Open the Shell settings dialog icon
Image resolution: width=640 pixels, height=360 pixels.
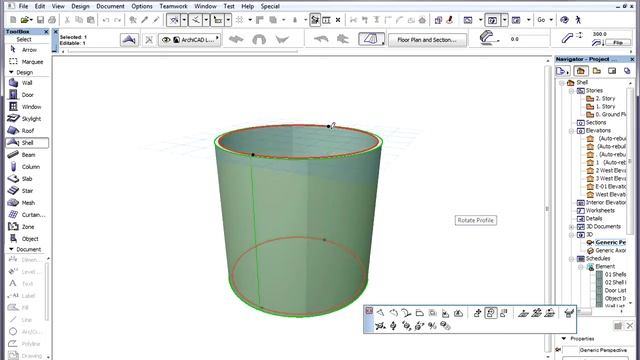[x=129, y=40]
